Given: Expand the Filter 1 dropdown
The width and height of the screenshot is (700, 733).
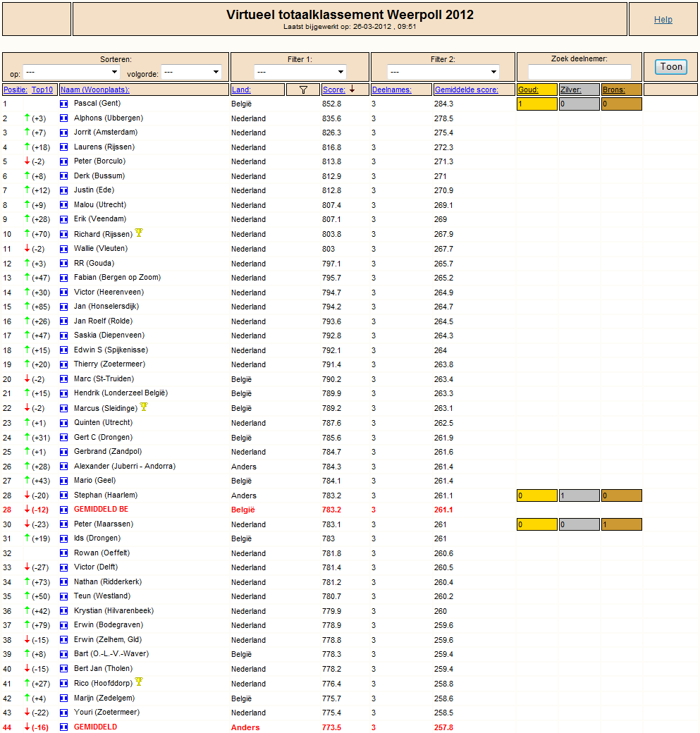Looking at the screenshot, I should pos(300,72).
